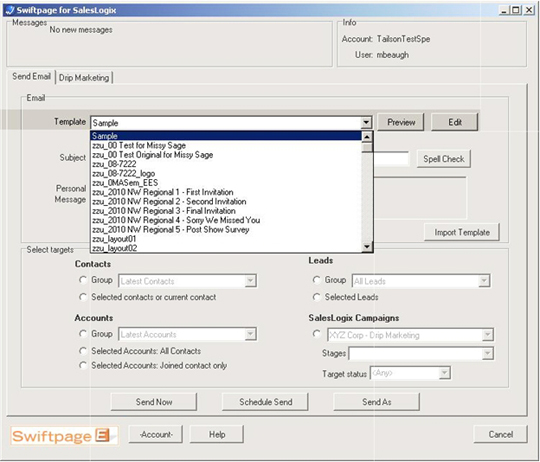Open the Template dropdown arrow
This screenshot has height=462, width=540.
(366, 122)
